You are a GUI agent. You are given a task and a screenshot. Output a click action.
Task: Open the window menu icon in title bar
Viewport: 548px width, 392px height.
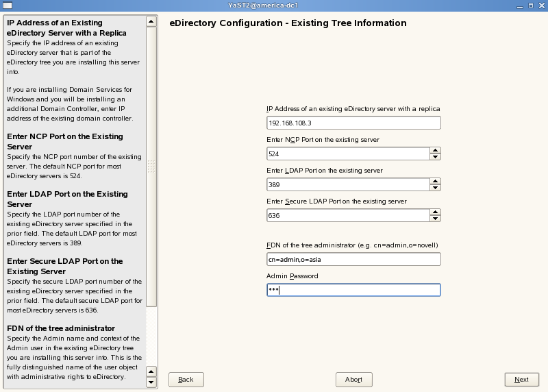coord(6,5)
